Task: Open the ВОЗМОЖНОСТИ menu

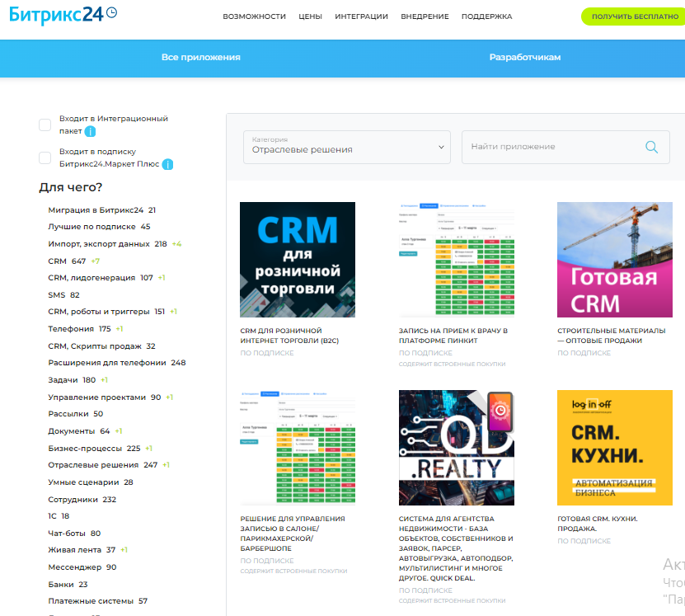Action: coord(254,16)
